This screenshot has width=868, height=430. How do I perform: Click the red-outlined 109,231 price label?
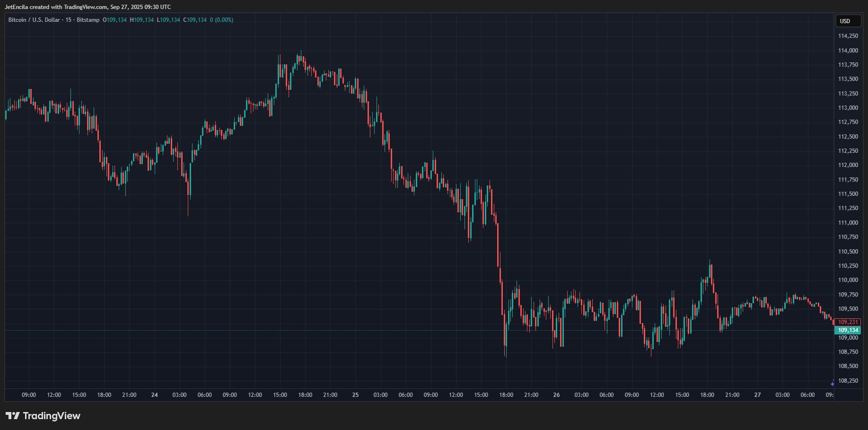pos(848,322)
